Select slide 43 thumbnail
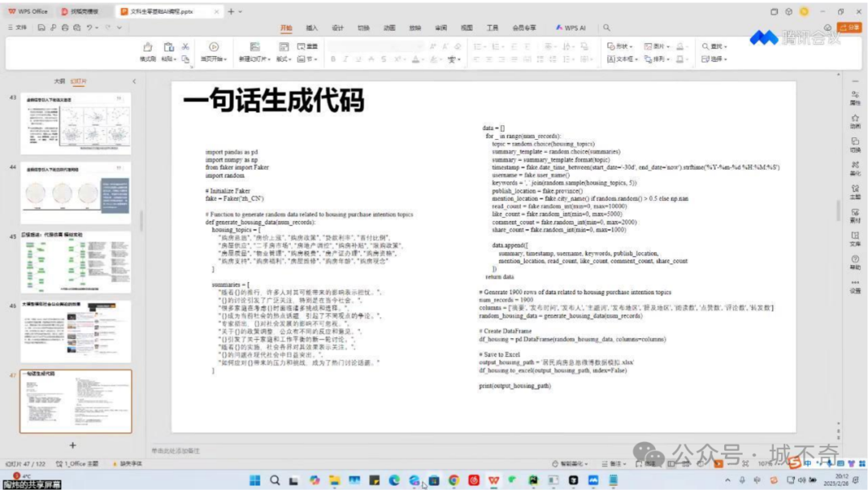This screenshot has height=490, width=868. pos(76,123)
